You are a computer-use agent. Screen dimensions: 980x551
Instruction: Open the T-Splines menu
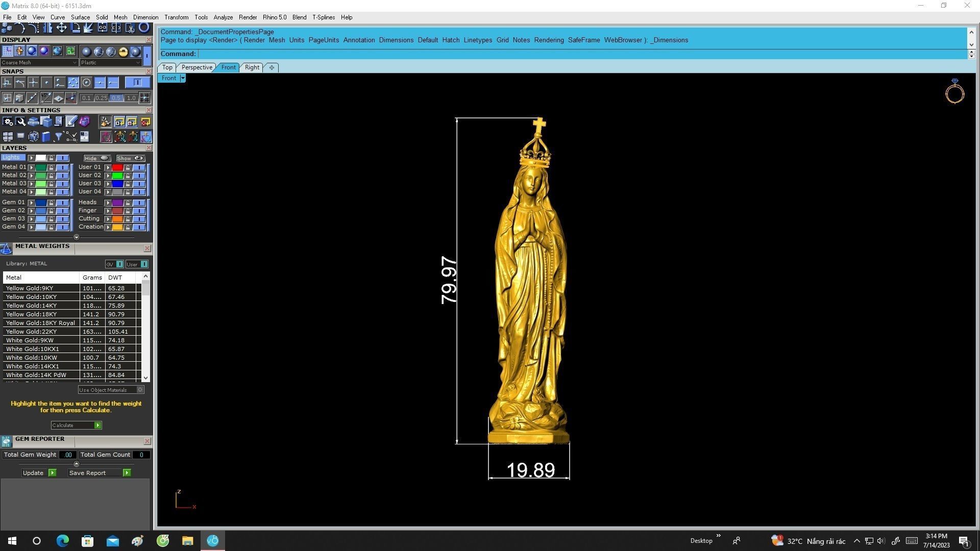(x=324, y=17)
